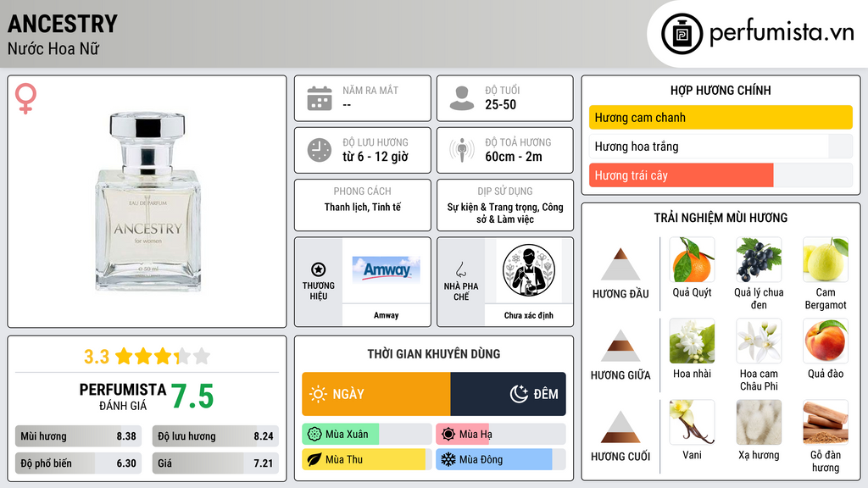The image size is (868, 488).
Task: Open the Quả đào note image
Action: pos(826,341)
